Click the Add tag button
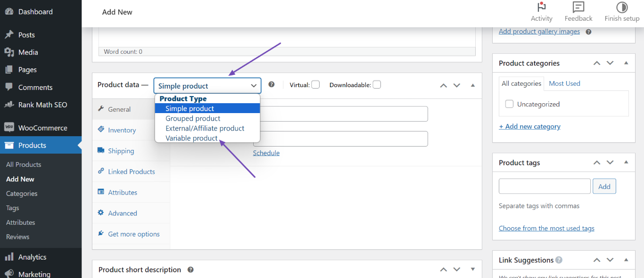The width and height of the screenshot is (644, 278). click(604, 186)
